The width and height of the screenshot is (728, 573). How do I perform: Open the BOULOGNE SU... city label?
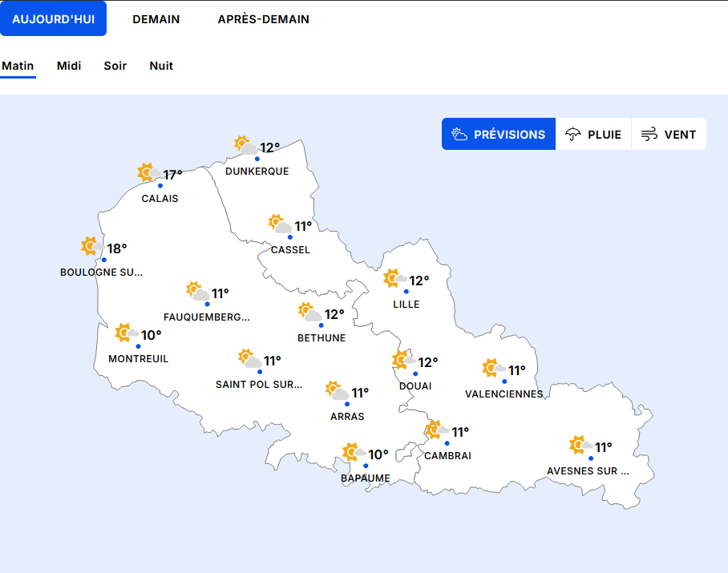tap(101, 272)
